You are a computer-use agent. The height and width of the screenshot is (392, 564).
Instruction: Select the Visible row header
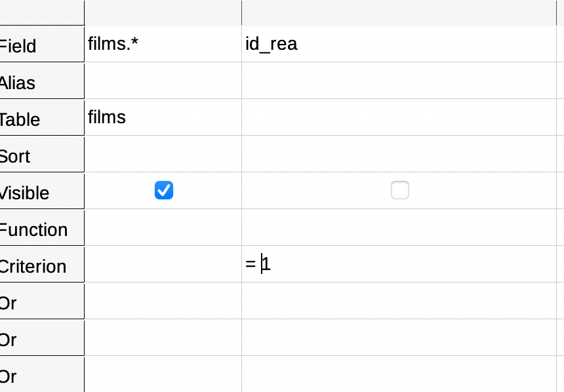(x=42, y=191)
